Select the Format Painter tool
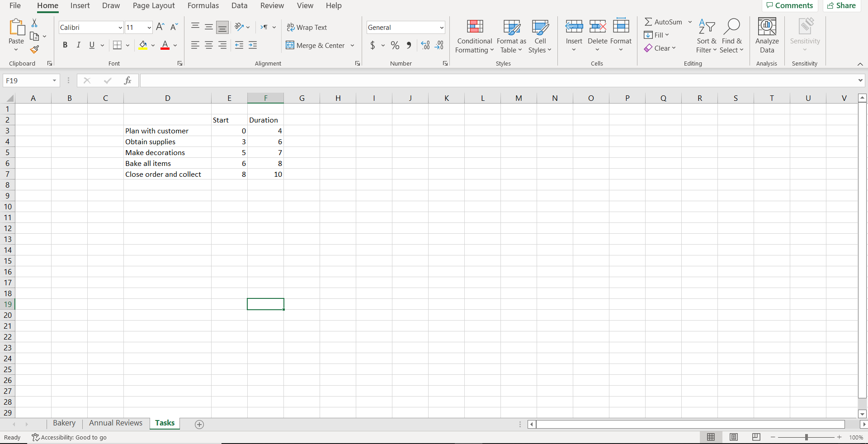Image resolution: width=868 pixels, height=444 pixels. pyautogui.click(x=34, y=50)
